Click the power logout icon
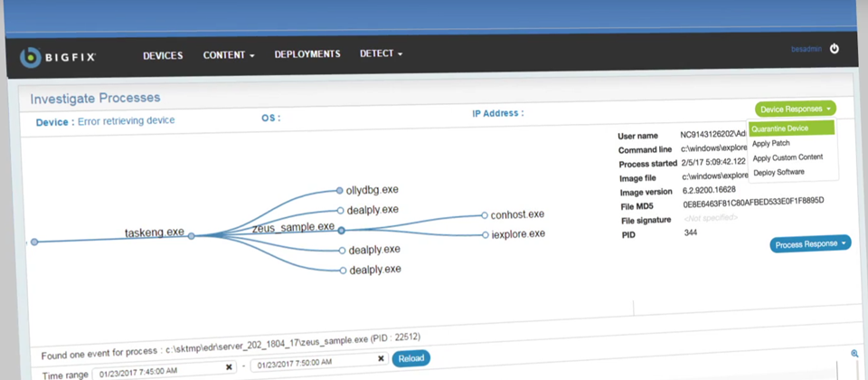 point(835,49)
